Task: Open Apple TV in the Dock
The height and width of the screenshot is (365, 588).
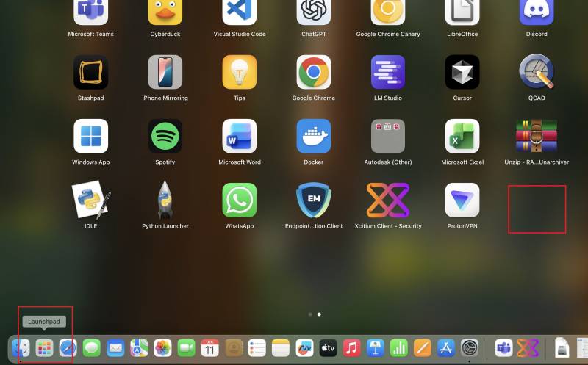Action: [328, 348]
